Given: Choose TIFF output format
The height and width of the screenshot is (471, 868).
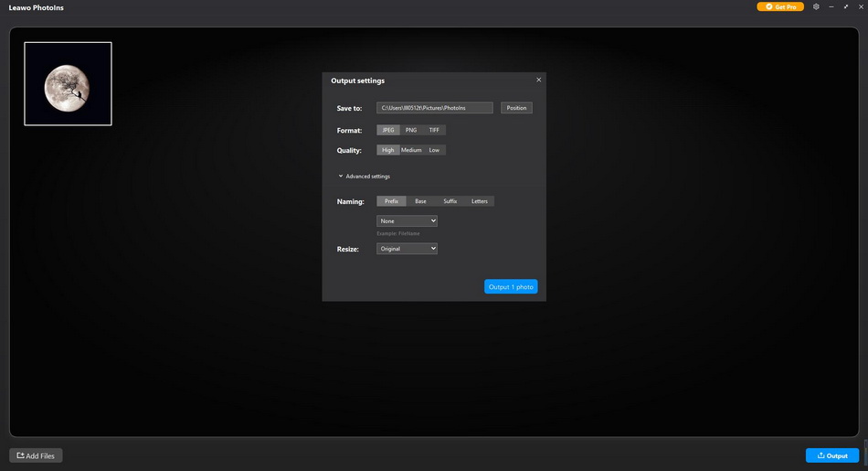Looking at the screenshot, I should coord(434,130).
